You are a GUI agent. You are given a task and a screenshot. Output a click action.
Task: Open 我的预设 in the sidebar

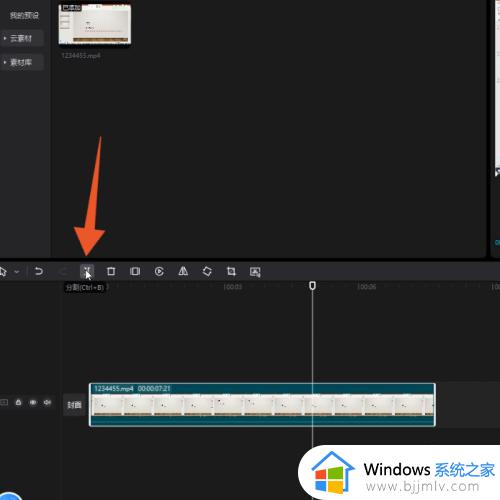(24, 15)
